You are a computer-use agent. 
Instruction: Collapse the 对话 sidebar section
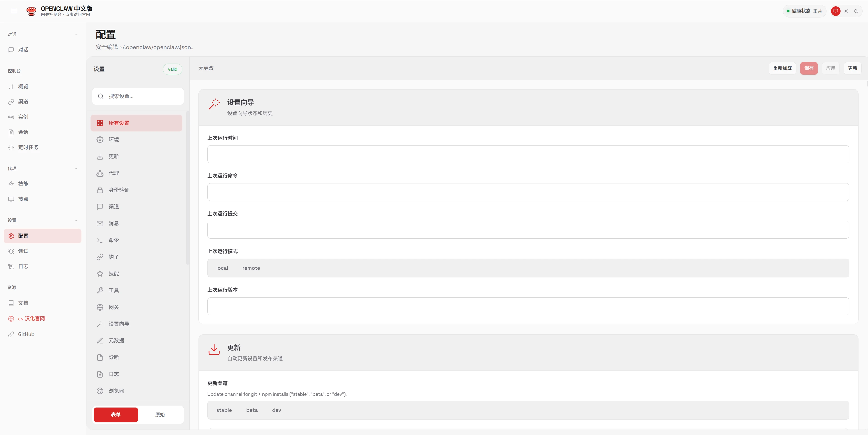76,34
